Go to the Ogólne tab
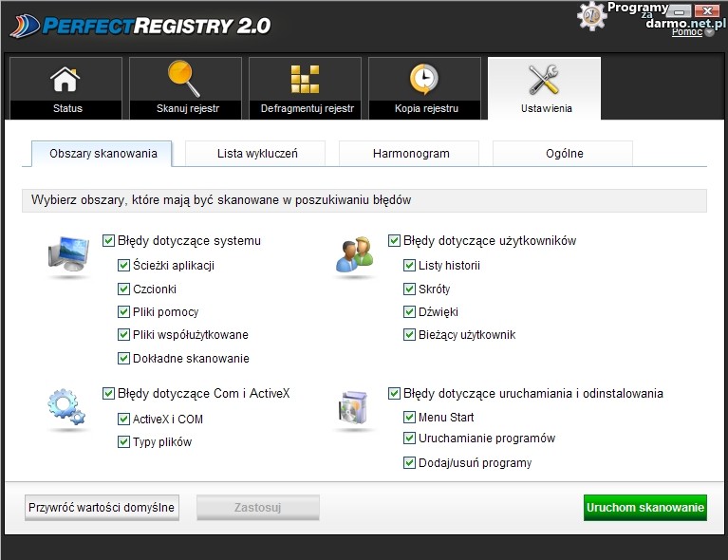Viewport: 728px width, 560px height. pyautogui.click(x=563, y=153)
